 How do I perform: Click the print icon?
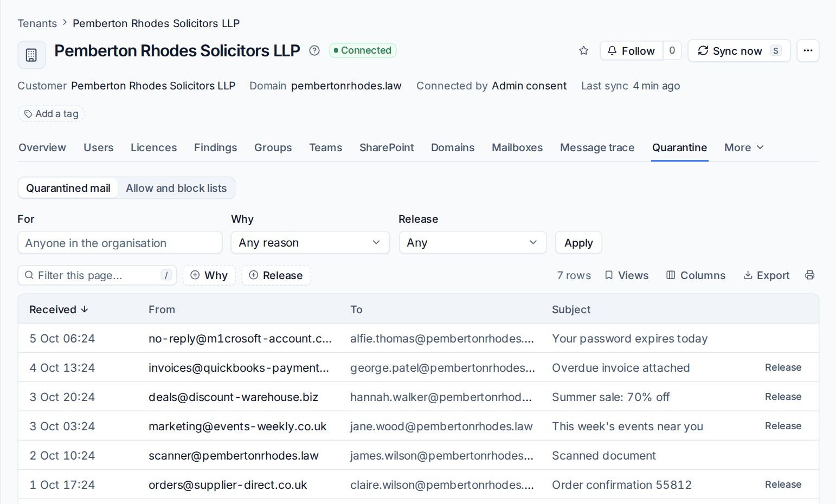pyautogui.click(x=809, y=275)
